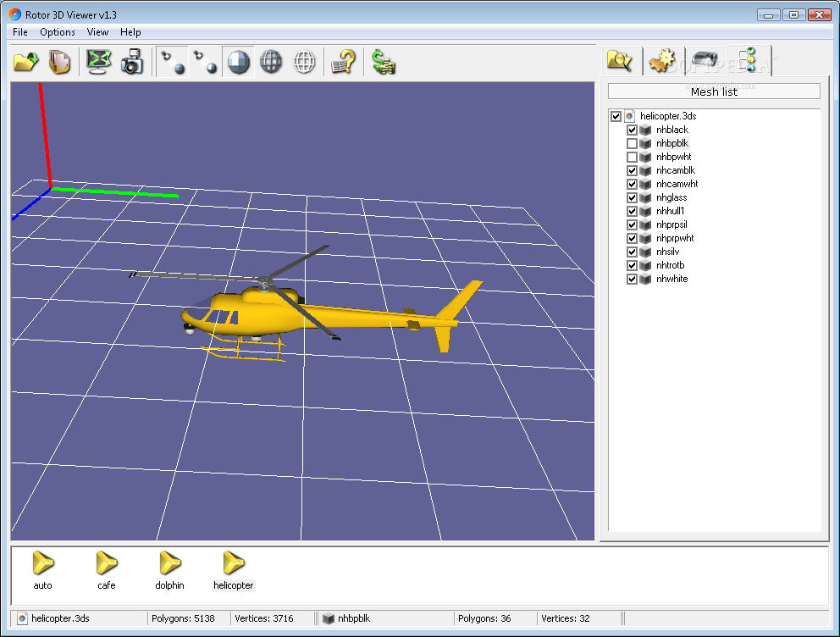Click the help question mark toolbar icon

[343, 62]
